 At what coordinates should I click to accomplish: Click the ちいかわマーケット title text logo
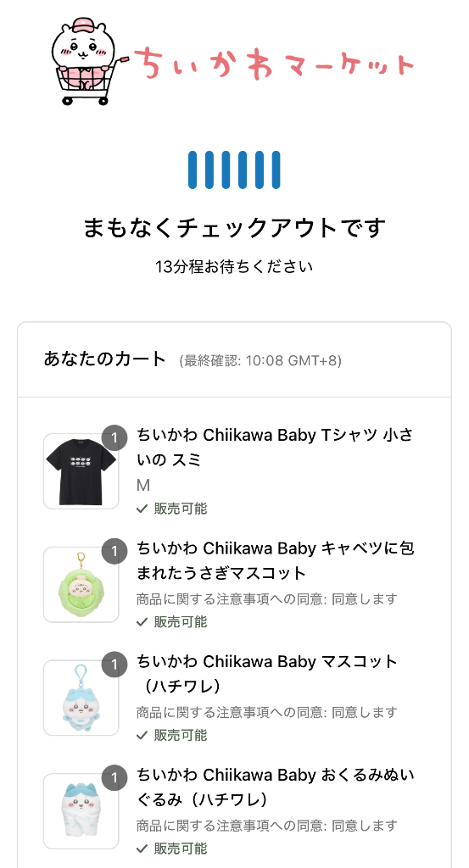point(274,63)
